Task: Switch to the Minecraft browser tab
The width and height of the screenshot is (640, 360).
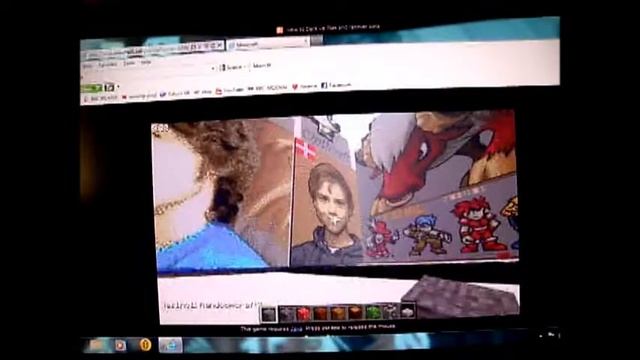Action: tap(268, 43)
